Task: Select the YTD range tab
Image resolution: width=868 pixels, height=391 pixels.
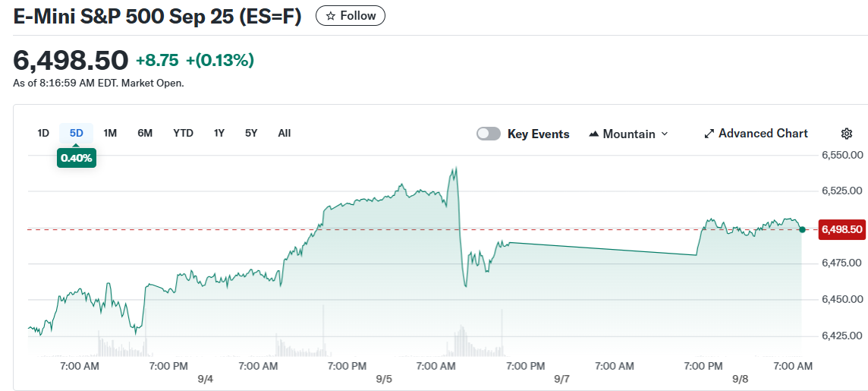Action: click(183, 133)
